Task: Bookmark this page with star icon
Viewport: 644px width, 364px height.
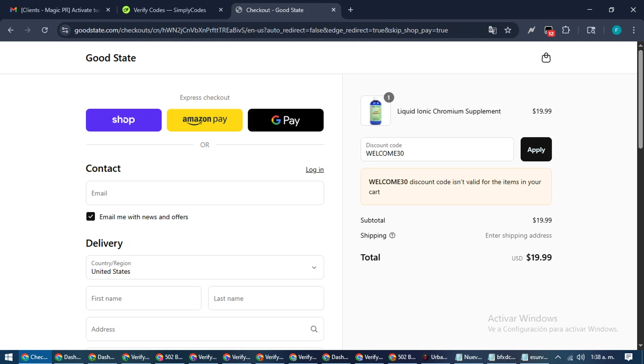Action: point(508,30)
